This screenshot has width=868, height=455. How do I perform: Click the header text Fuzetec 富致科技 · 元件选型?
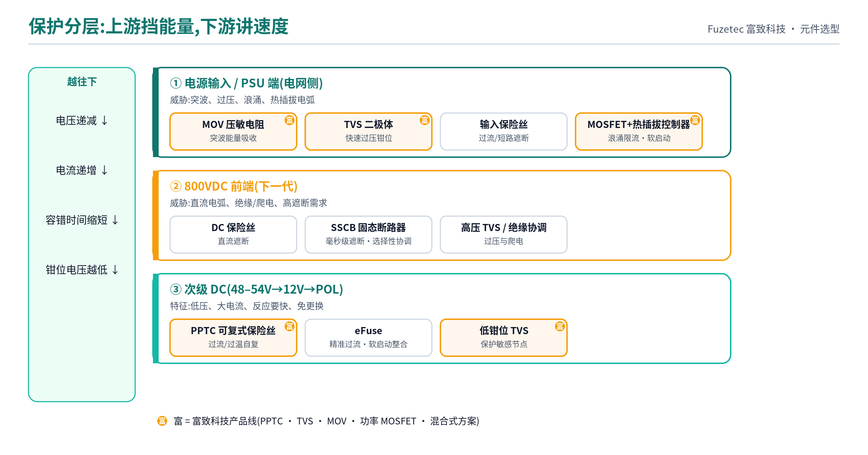click(773, 29)
